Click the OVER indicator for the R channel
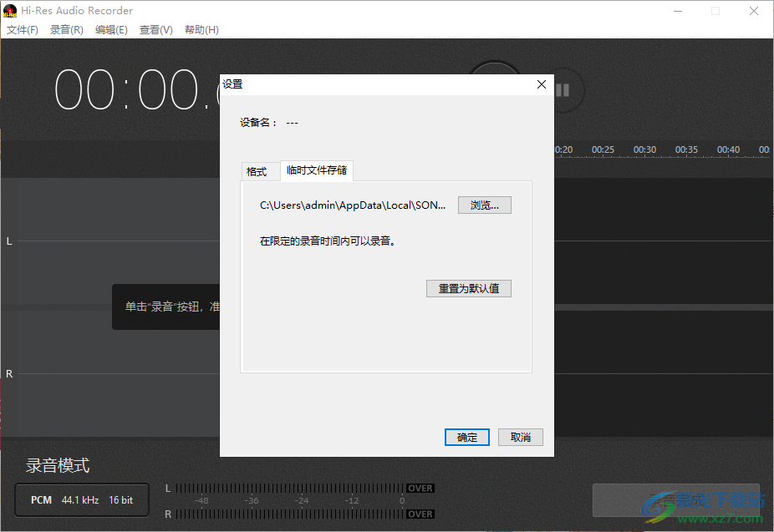This screenshot has height=532, width=774. pos(420,514)
